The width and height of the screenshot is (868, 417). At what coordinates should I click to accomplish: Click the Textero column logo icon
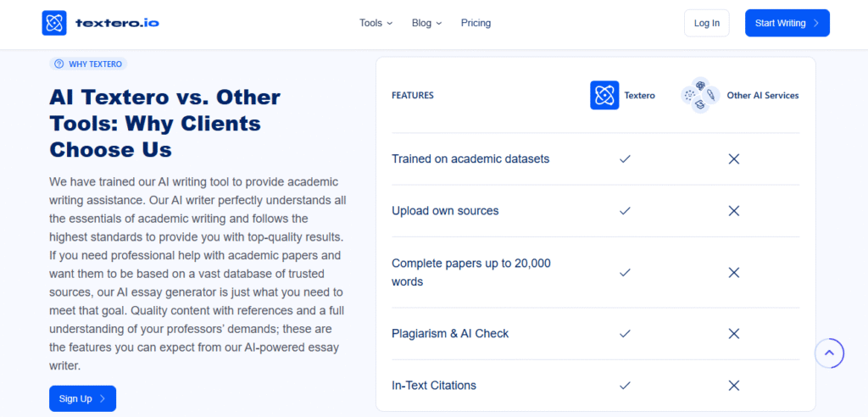tap(604, 95)
